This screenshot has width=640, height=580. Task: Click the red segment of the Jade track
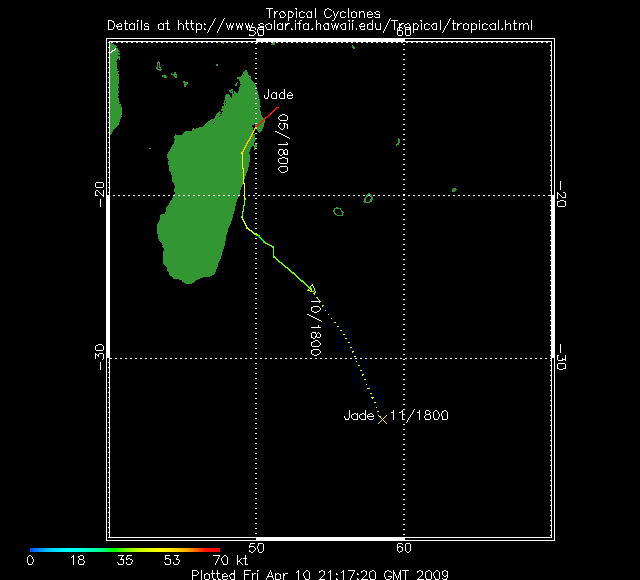267,118
